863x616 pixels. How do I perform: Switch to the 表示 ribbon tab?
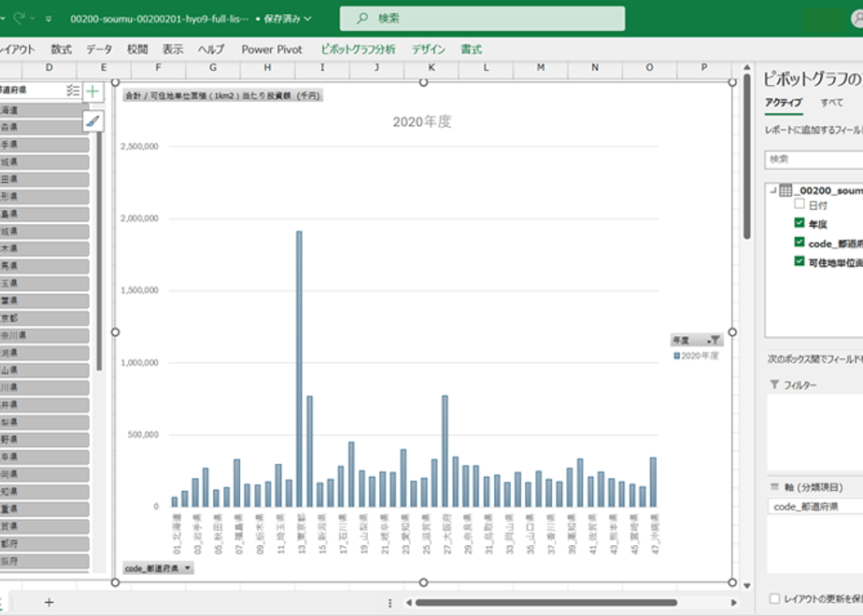(x=173, y=49)
